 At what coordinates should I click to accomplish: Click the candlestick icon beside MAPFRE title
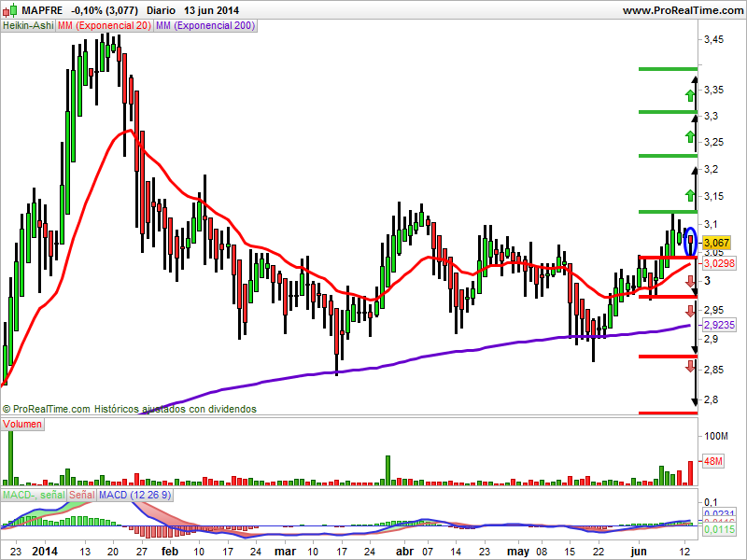pos(10,10)
